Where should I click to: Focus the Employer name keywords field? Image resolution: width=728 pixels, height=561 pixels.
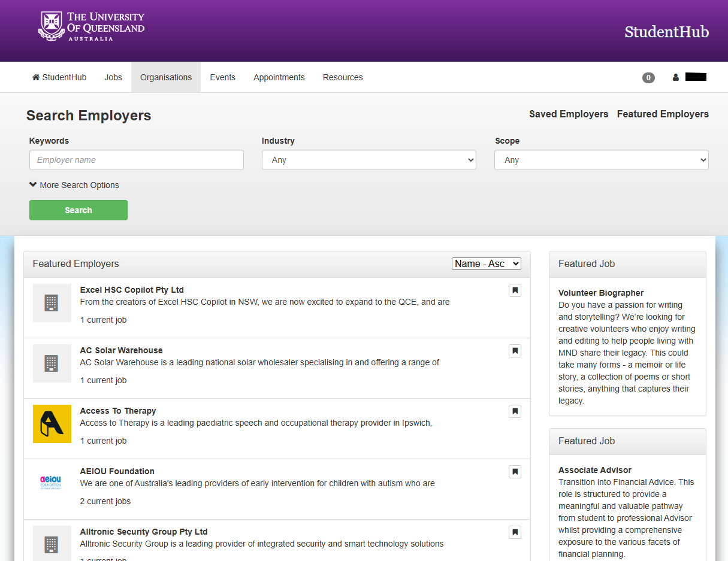[137, 160]
